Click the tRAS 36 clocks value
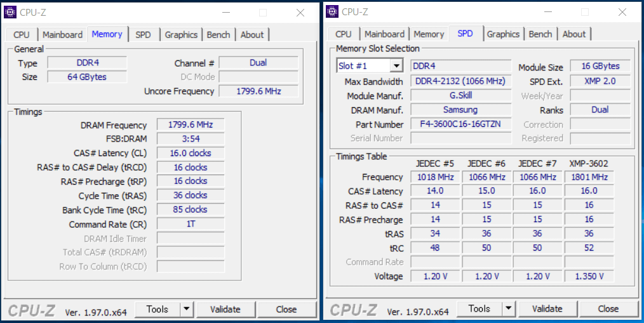The image size is (644, 323). click(x=191, y=195)
